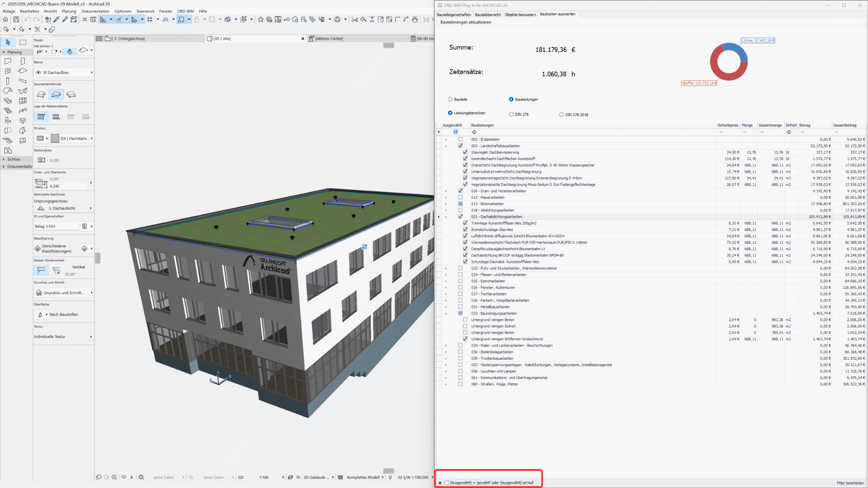Viewport: 868px width, 488px height.
Task: Close the 3D / Alle tab
Action: click(303, 39)
